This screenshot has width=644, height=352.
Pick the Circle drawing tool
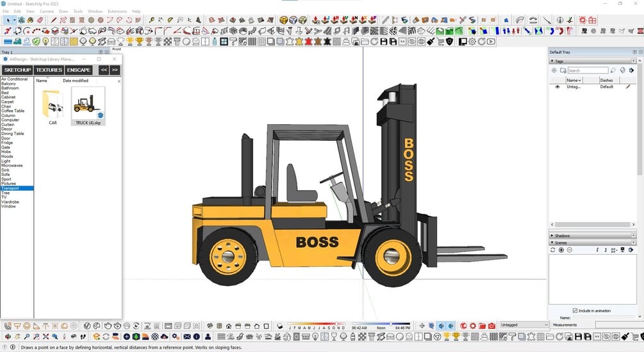[91, 20]
